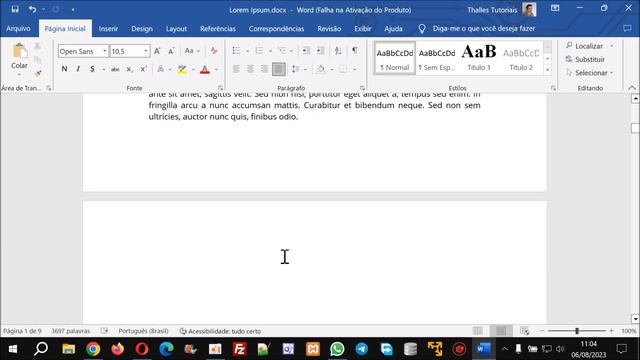Switch to Inserir tab
640x360 pixels.
[x=108, y=29]
